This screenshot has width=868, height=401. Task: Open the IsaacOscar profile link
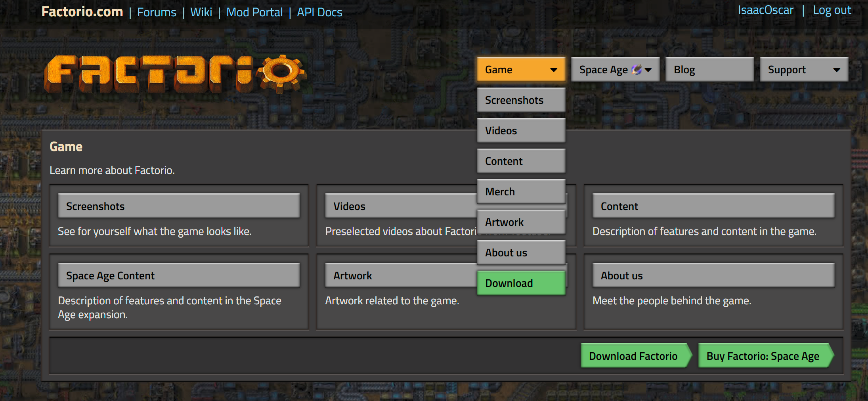click(766, 10)
